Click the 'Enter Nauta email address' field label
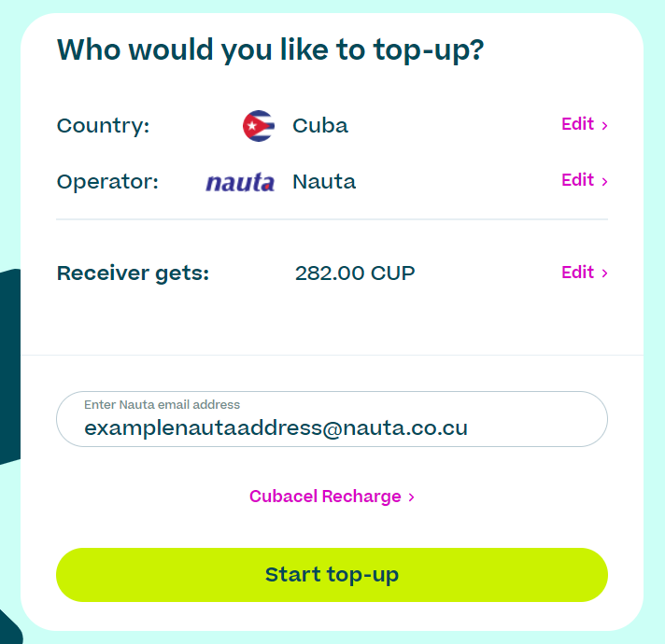The height and width of the screenshot is (644, 665). [x=162, y=405]
